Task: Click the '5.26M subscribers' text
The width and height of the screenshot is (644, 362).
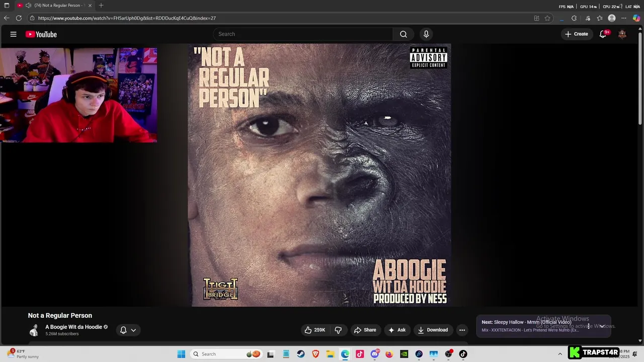Action: 62,334
